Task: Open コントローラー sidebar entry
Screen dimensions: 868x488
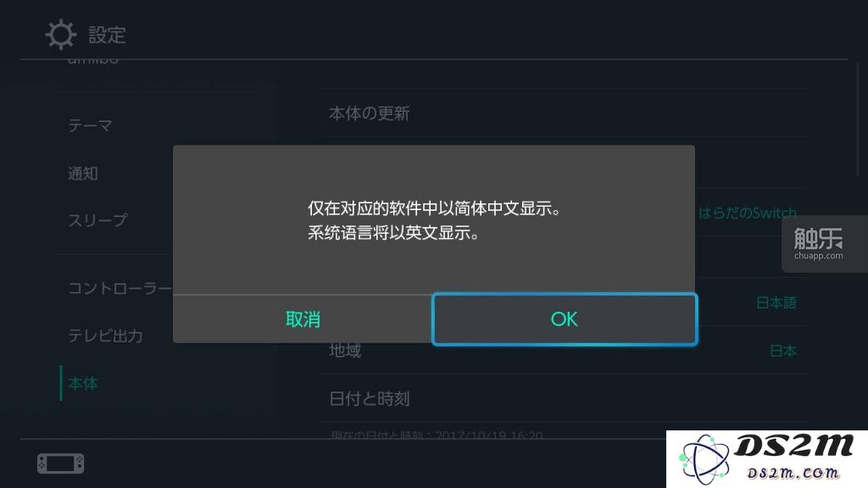Action: point(120,288)
